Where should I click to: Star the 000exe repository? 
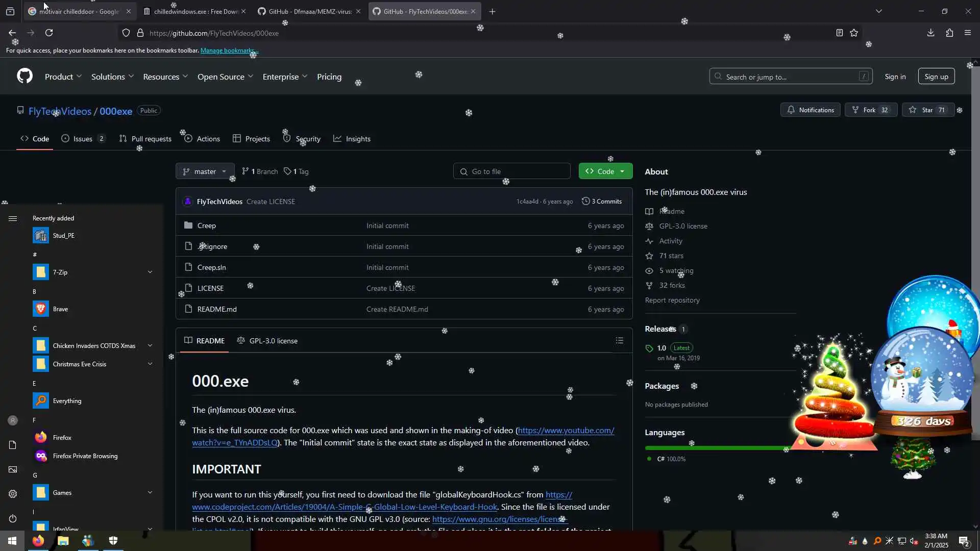pyautogui.click(x=928, y=110)
